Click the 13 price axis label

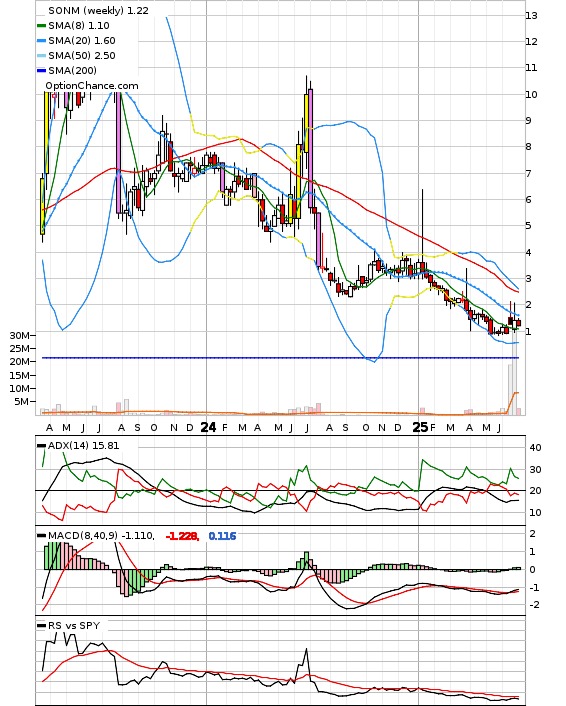tap(531, 15)
